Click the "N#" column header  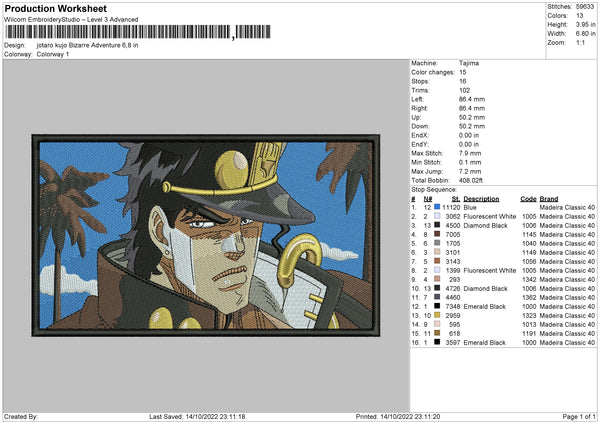click(x=427, y=199)
